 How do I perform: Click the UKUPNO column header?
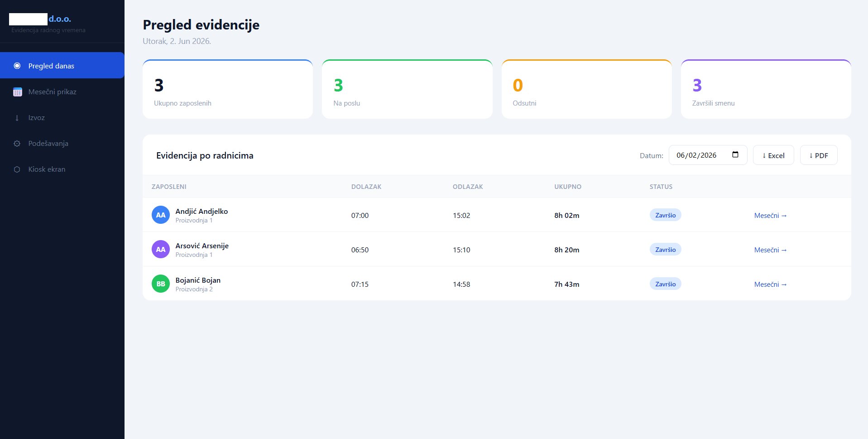(x=568, y=187)
